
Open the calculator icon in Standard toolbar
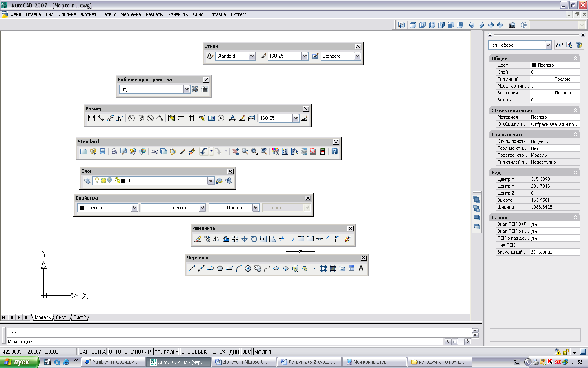pos(323,152)
